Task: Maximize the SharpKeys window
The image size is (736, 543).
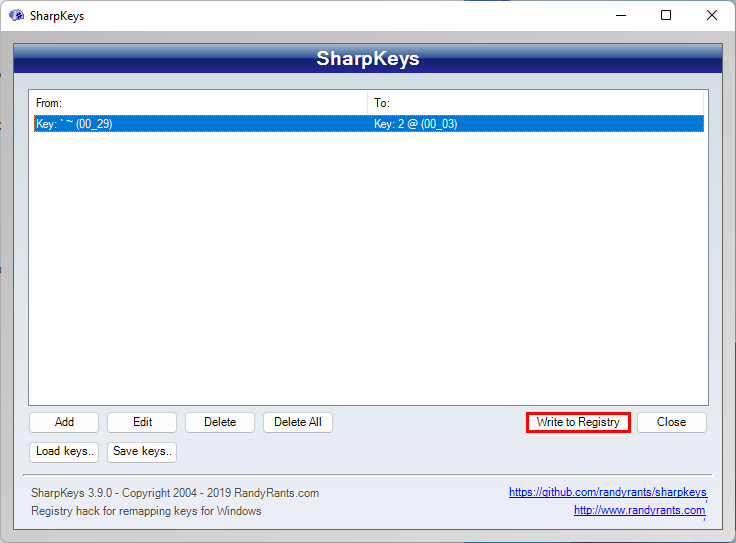Action: (666, 15)
